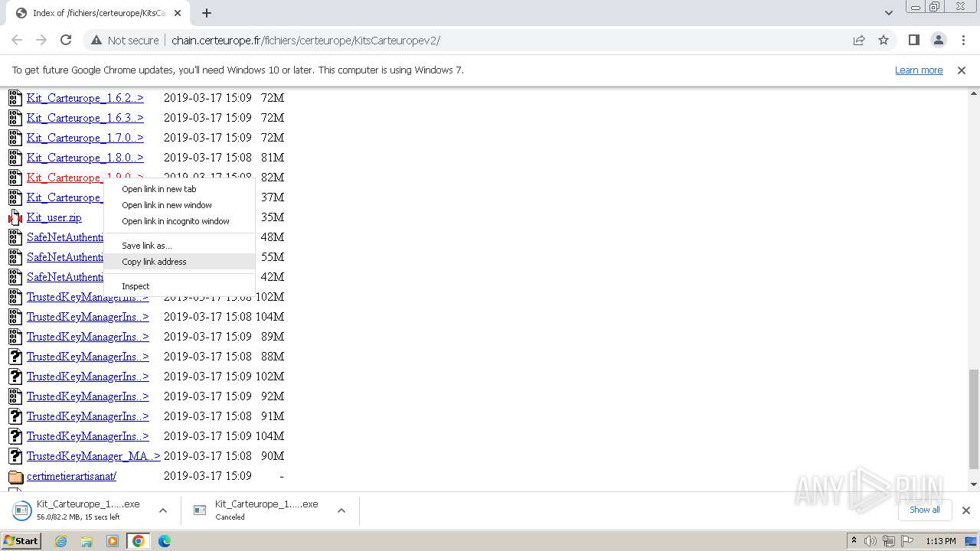Open the tab search chevron
Image resolution: width=980 pixels, height=551 pixels.
coord(888,13)
